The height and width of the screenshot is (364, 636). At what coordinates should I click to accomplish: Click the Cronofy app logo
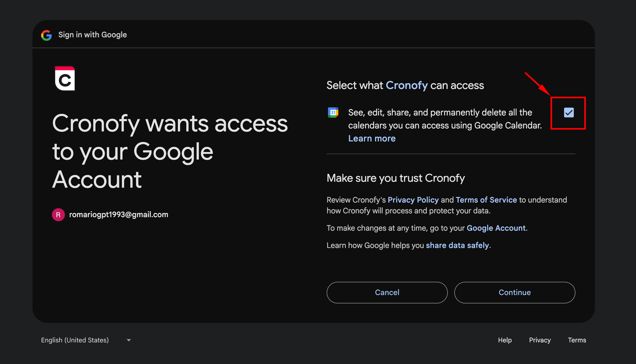pyautogui.click(x=65, y=78)
